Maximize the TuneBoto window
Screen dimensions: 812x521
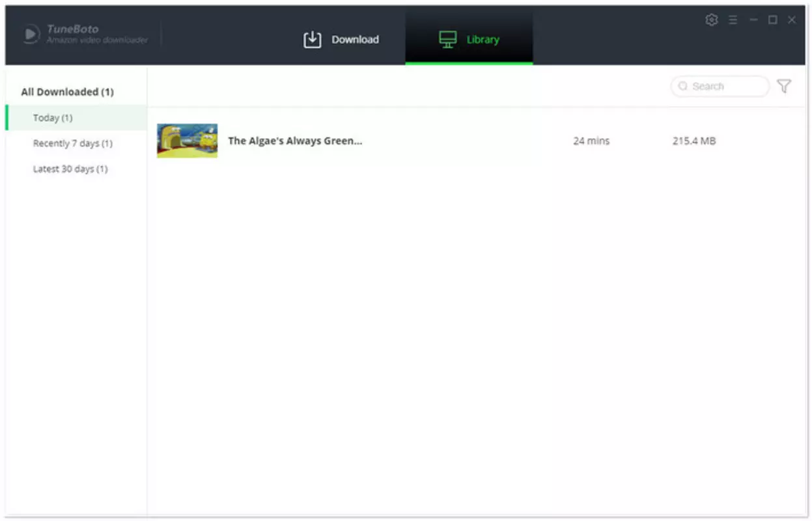click(772, 20)
